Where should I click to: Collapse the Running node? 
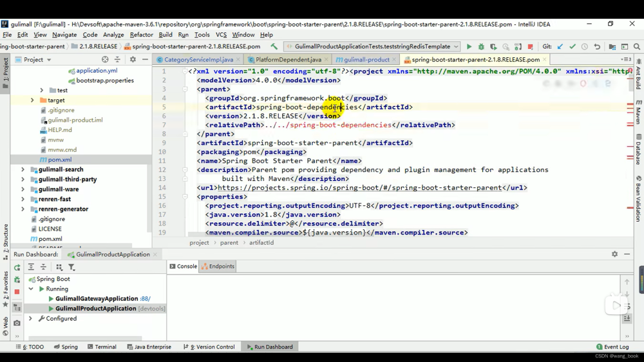click(31, 289)
